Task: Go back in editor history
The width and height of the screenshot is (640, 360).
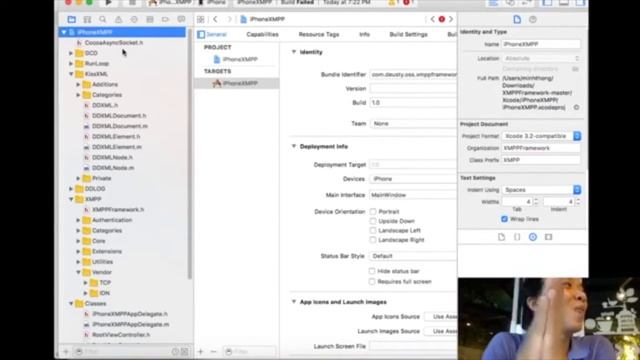Action: (x=215, y=19)
